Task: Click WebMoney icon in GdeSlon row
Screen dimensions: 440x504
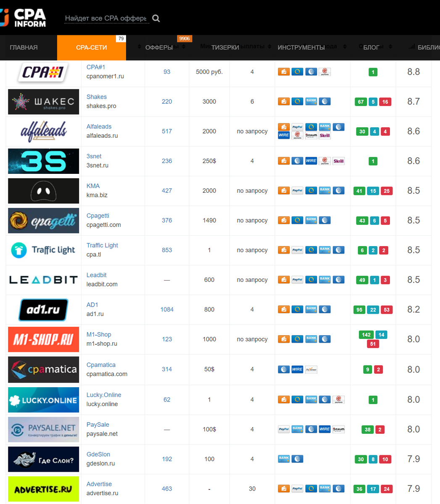Action: point(297,459)
